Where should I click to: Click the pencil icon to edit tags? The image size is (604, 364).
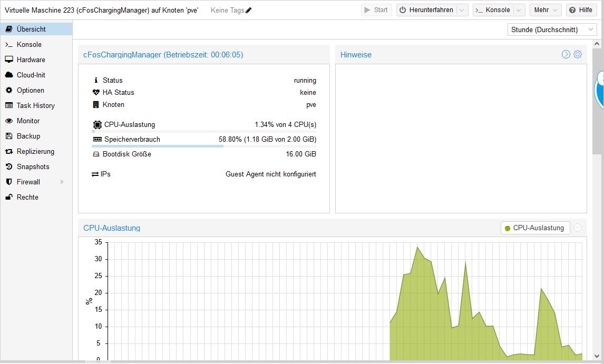248,11
